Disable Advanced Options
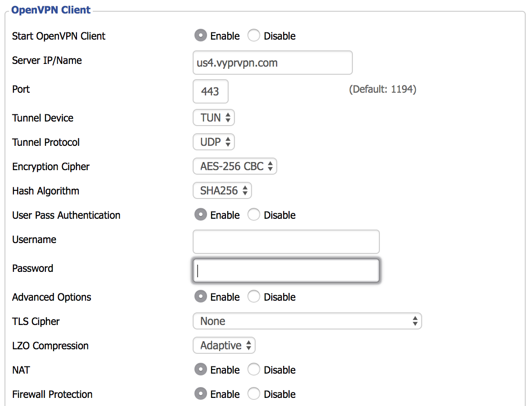Image resolution: width=532 pixels, height=406 pixels. [x=254, y=297]
